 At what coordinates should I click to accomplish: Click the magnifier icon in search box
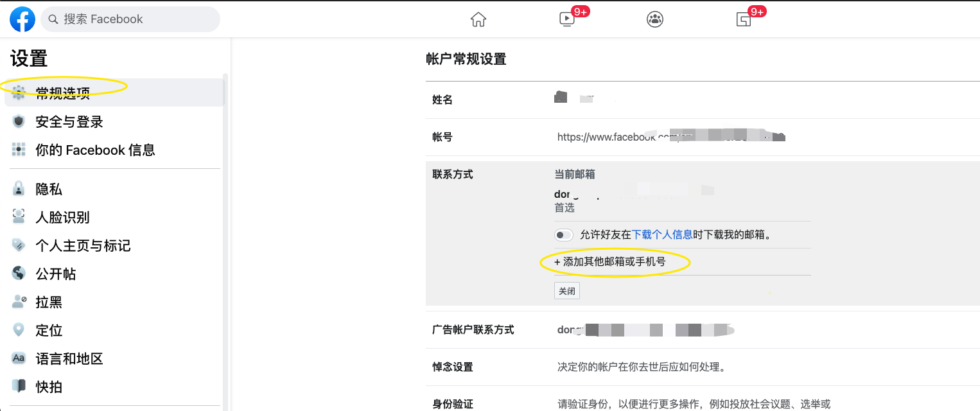pyautogui.click(x=54, y=19)
